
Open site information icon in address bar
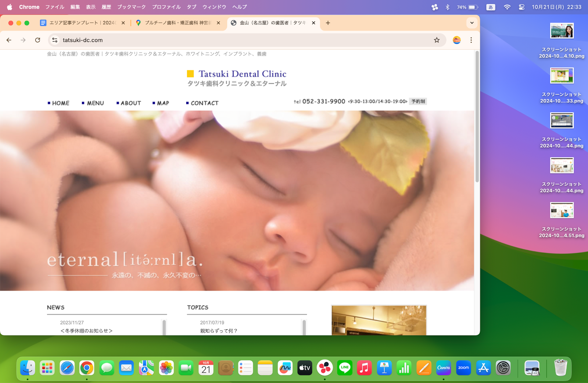(55, 40)
